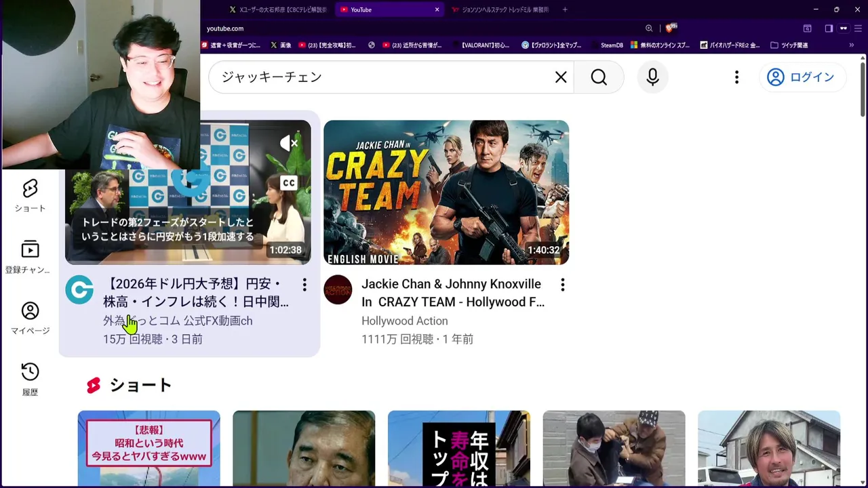This screenshot has width=868, height=488.
Task: Open the Brave shields lion icon
Action: tap(671, 28)
